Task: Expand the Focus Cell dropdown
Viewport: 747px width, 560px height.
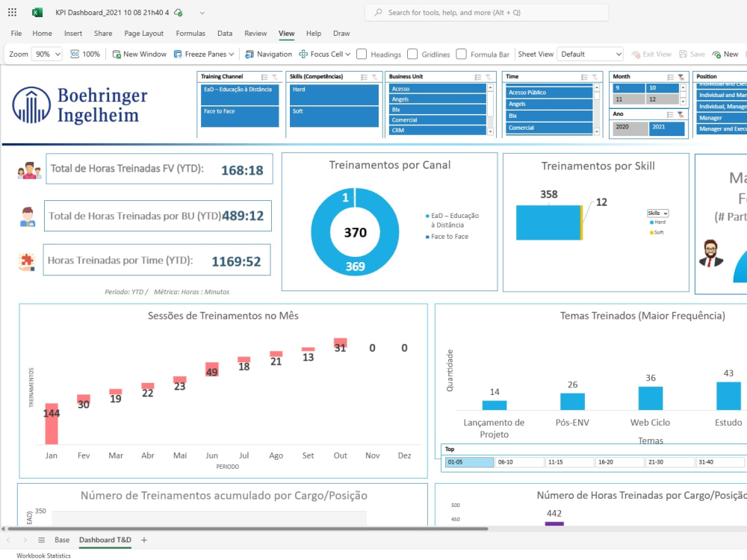Action: tap(348, 55)
